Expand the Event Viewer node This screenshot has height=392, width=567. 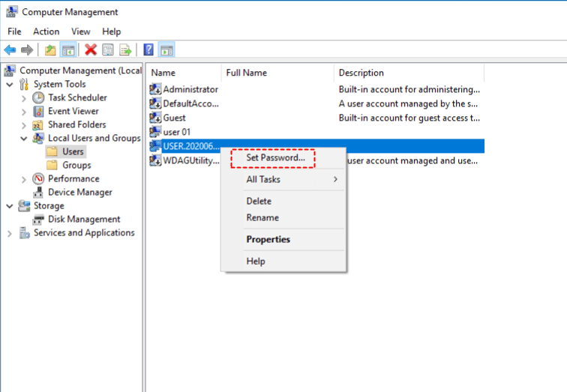pos(24,112)
